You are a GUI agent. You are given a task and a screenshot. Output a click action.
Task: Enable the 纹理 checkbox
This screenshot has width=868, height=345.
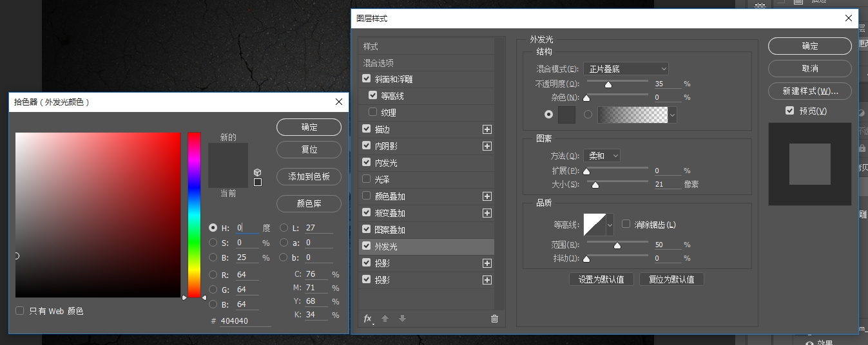372,112
